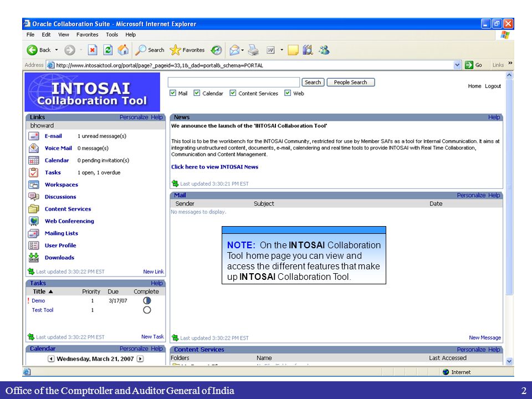Screen dimensions: 532x399
Task: Expand the address bar dropdown
Action: click(457, 65)
